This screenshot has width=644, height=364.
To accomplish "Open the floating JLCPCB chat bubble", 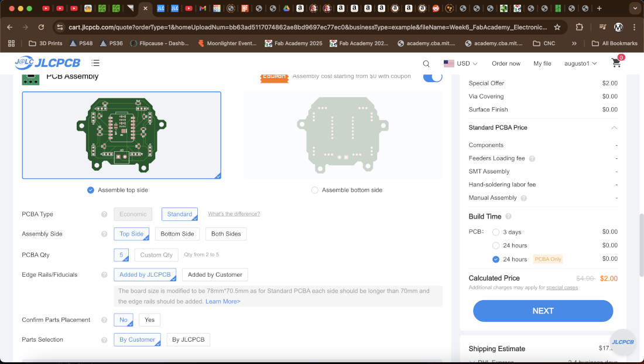I will 623,342.
